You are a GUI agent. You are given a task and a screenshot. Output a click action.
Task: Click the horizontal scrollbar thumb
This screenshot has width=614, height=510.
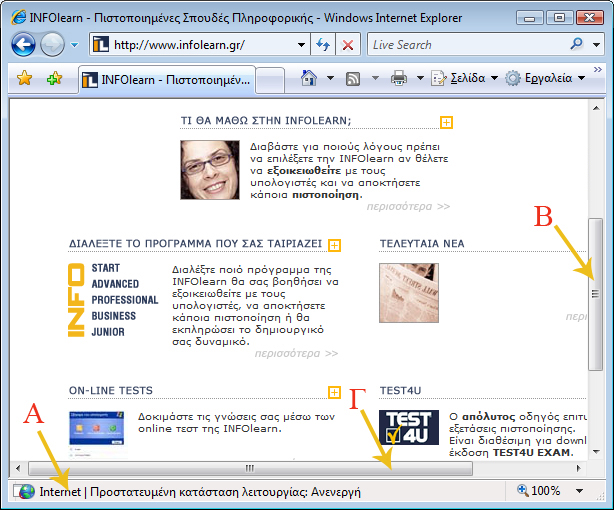point(250,468)
